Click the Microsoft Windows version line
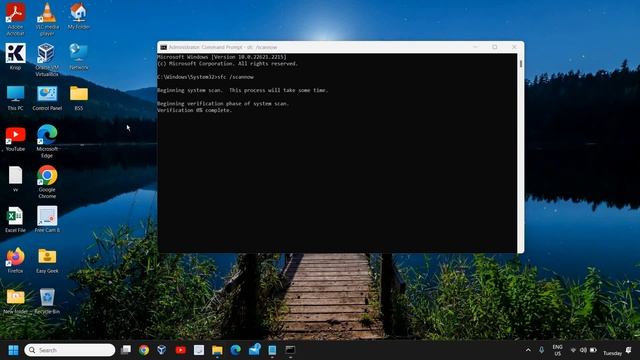640x360 pixels. click(222, 57)
